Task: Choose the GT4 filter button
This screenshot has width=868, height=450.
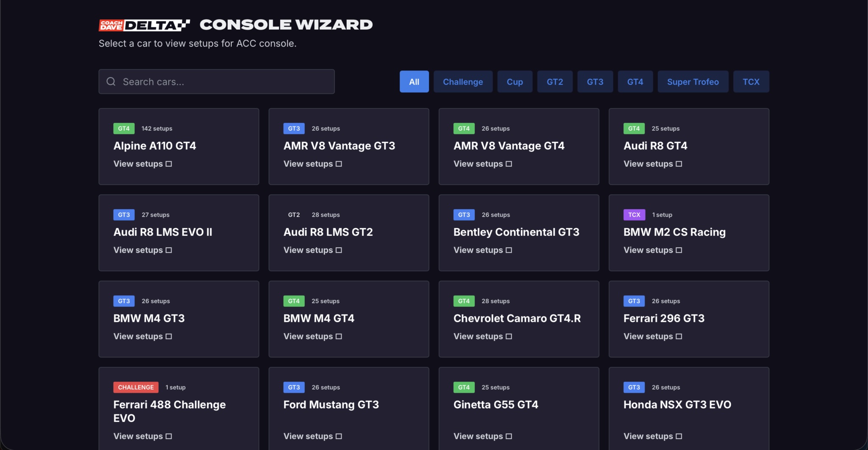Action: pos(635,81)
